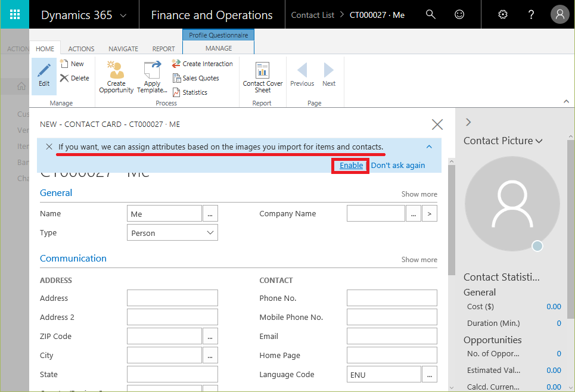
Task: Open Language Code ellipsis lookup
Action: pos(430,374)
